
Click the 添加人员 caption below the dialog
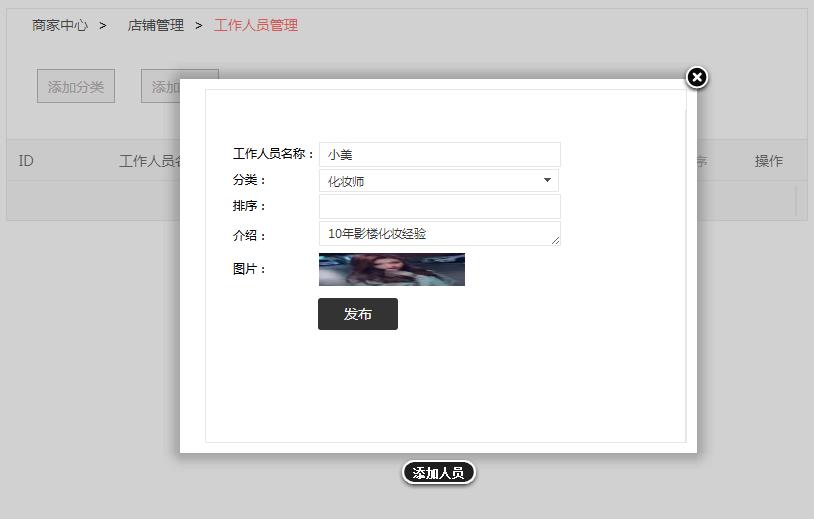[438, 473]
